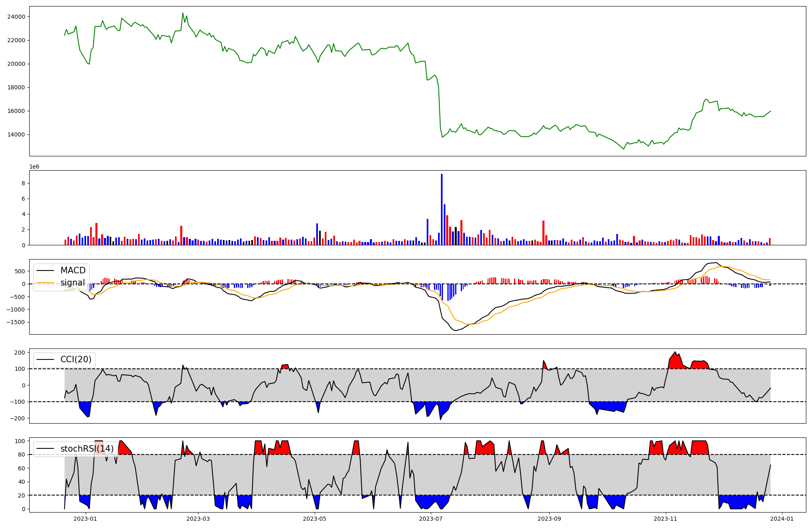812x528 pixels.
Task: Click the -200 CCI axis tick label
Action: (18, 418)
